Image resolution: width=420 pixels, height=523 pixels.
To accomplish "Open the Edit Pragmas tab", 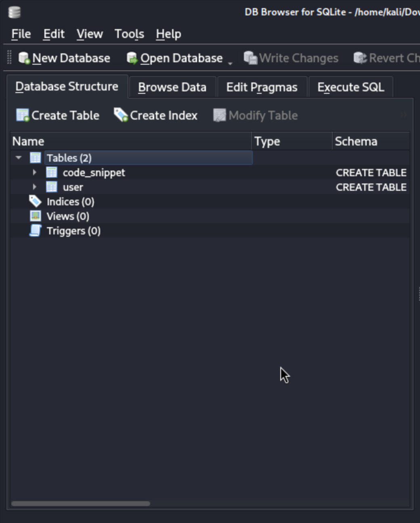I will (x=262, y=87).
